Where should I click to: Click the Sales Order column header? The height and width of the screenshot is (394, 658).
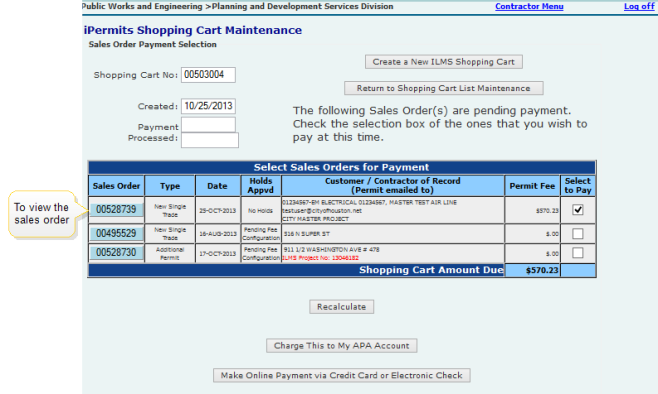(116, 185)
